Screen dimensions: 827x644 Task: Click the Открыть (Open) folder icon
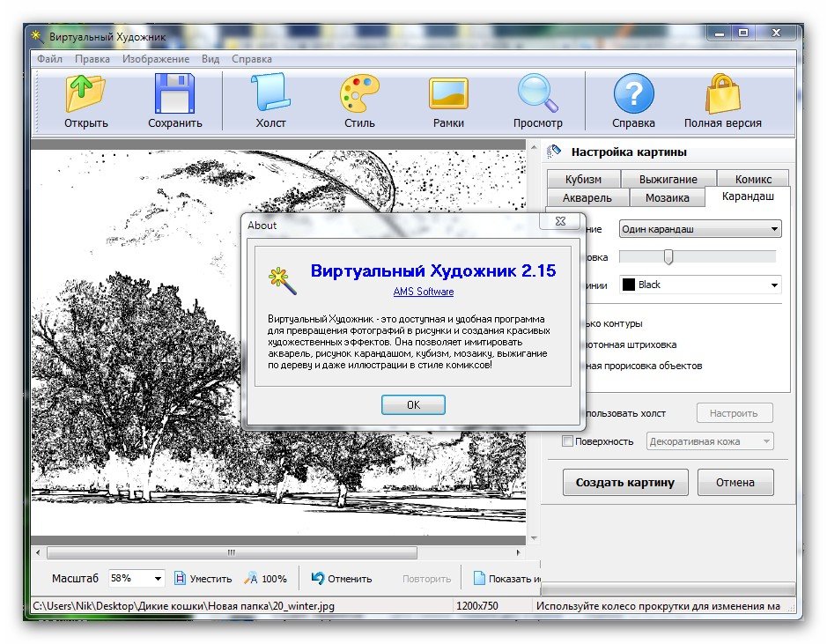tap(85, 94)
